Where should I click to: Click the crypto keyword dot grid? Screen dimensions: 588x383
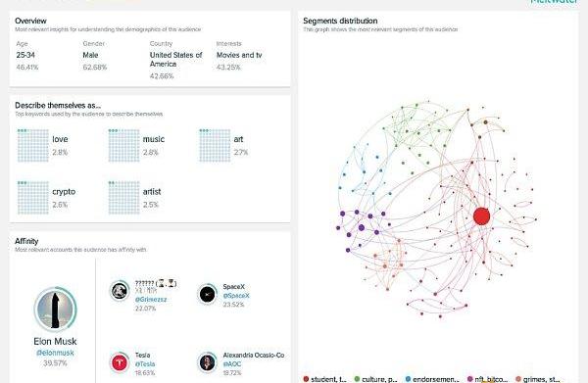[33, 198]
